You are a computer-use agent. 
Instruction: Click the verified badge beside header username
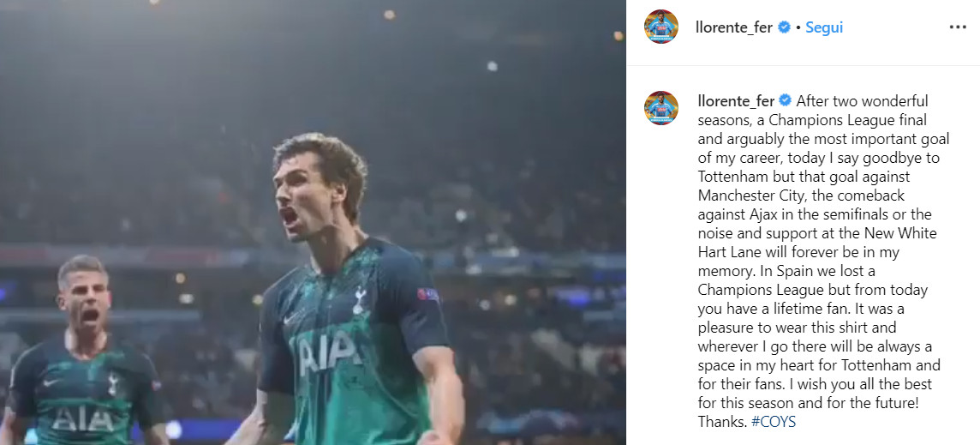[x=784, y=27]
